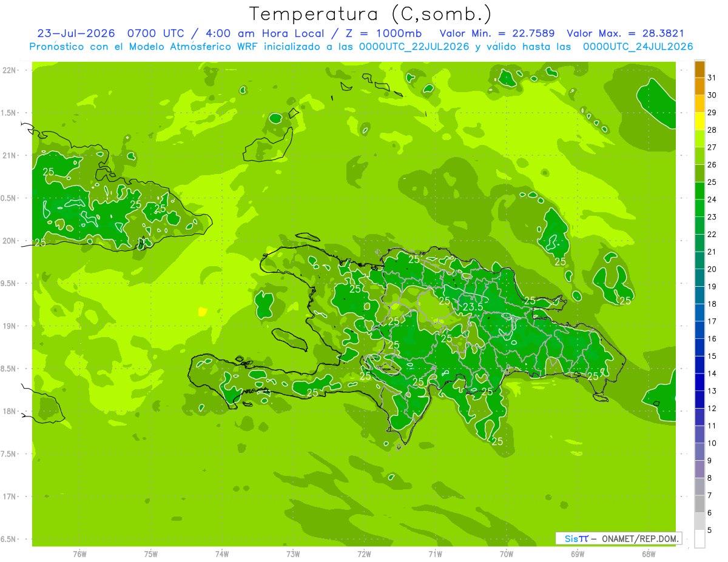Click the title "Temperatura (C,somb.)"
Viewport: 728px width, 562px height.
coord(370,14)
